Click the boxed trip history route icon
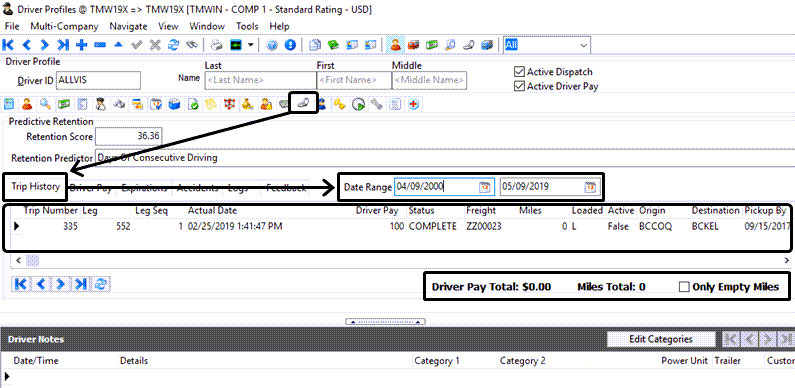This screenshot has height=388, width=795. pos(303,103)
